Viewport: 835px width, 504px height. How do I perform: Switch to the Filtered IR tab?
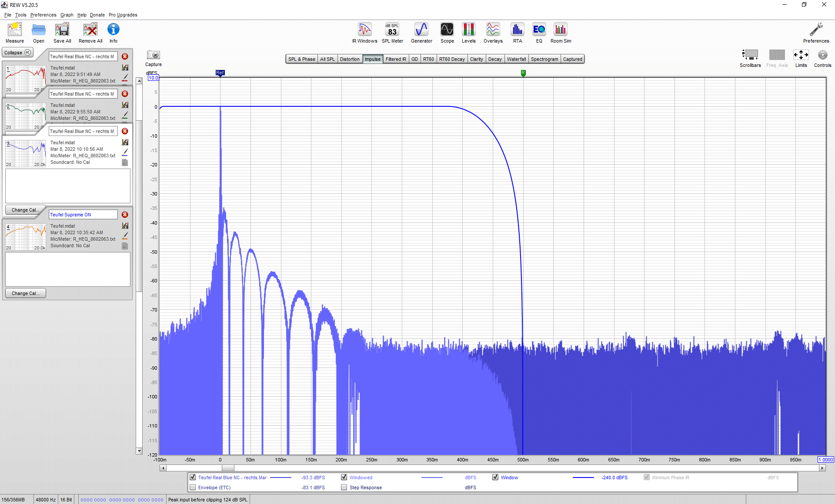[x=396, y=59]
